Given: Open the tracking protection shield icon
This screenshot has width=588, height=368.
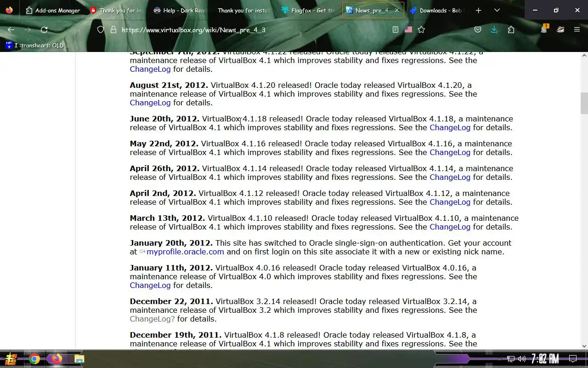Looking at the screenshot, I should click(x=101, y=30).
